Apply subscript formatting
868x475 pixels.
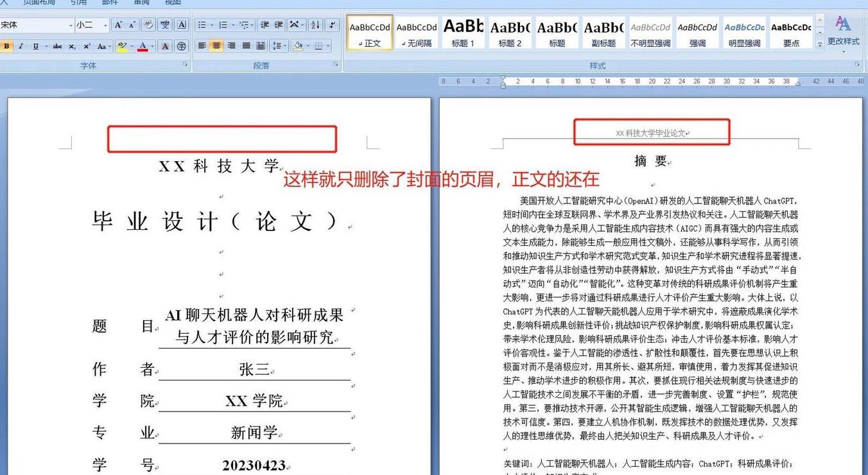[x=72, y=46]
